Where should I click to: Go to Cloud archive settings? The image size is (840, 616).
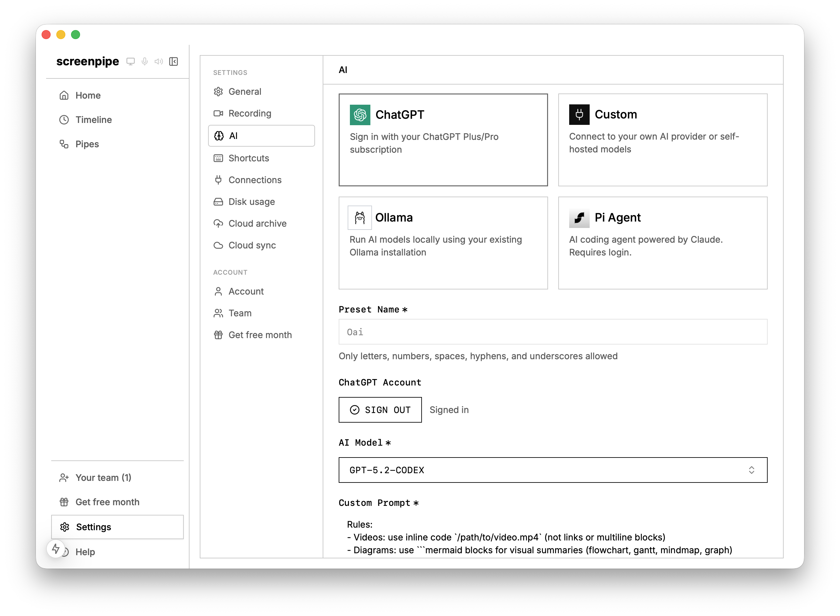(x=257, y=223)
